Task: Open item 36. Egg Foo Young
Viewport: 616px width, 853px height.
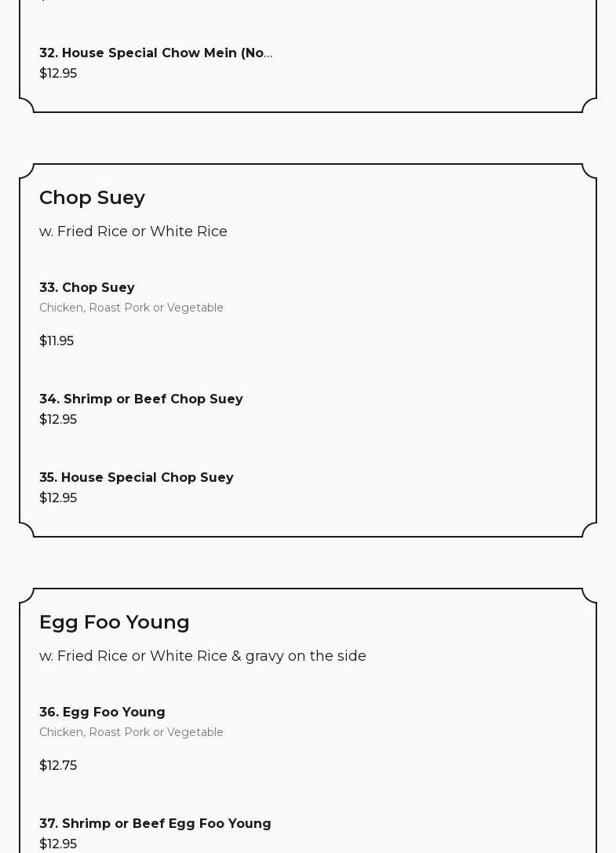Action: 102,712
